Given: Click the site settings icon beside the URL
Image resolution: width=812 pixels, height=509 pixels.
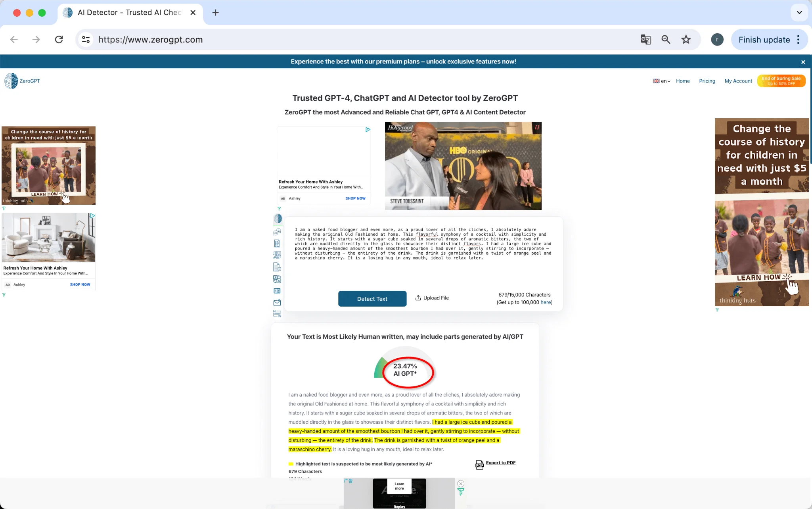Looking at the screenshot, I should point(86,40).
